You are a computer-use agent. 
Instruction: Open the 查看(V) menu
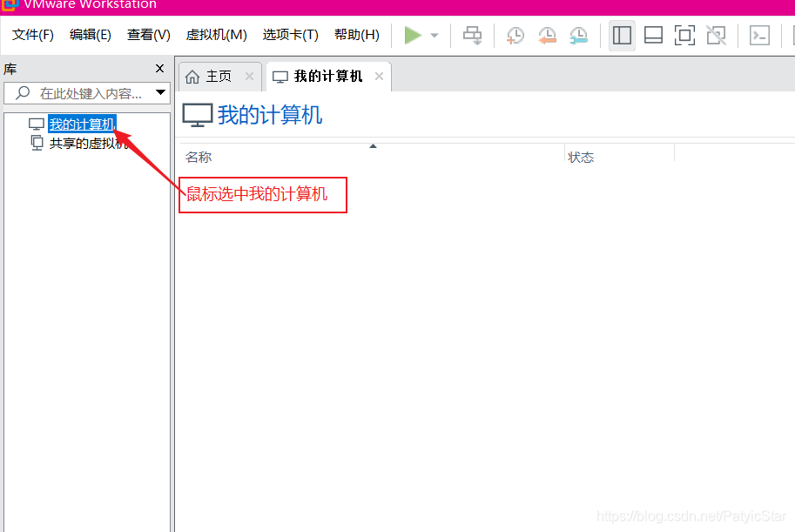[x=149, y=35]
